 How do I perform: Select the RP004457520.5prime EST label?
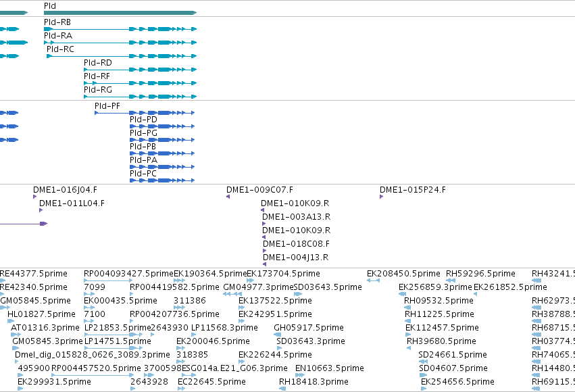[x=96, y=368]
